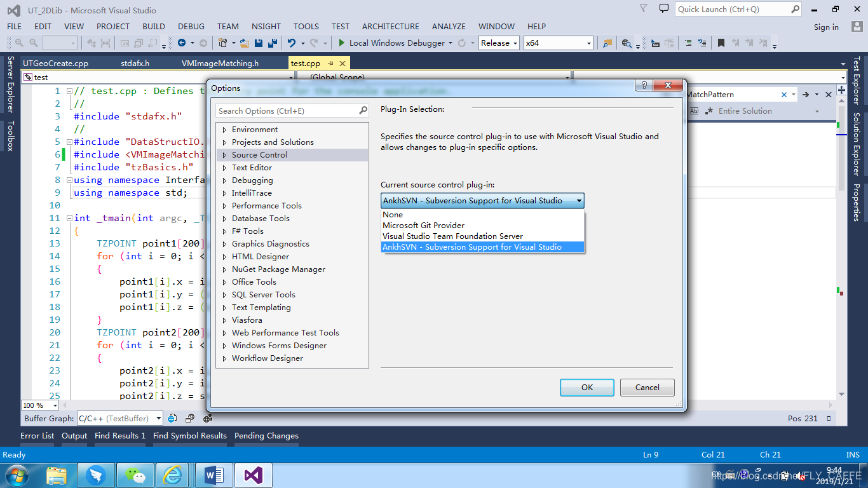
Task: Click the Cancel button in Options dialog
Action: click(647, 387)
